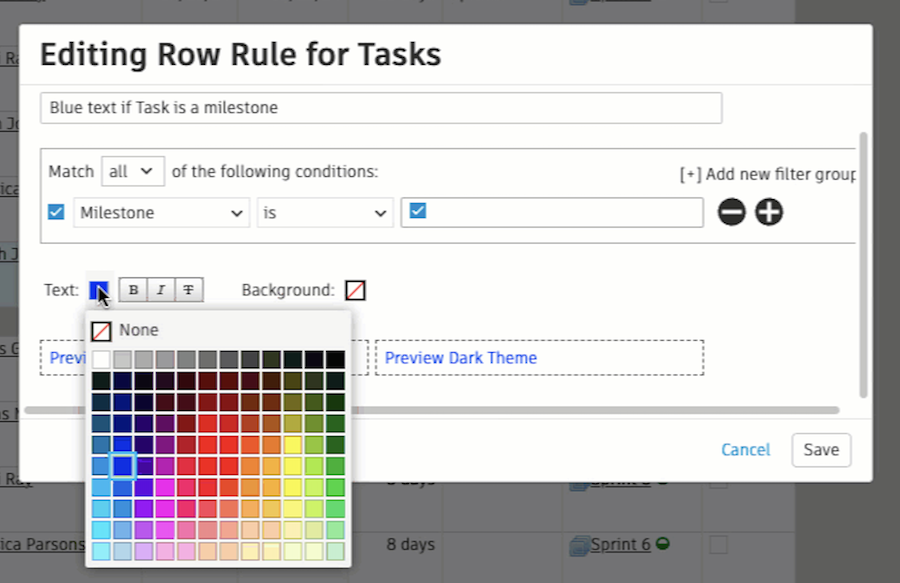This screenshot has height=583, width=900.
Task: Toggle bold text formatting
Action: 133,290
